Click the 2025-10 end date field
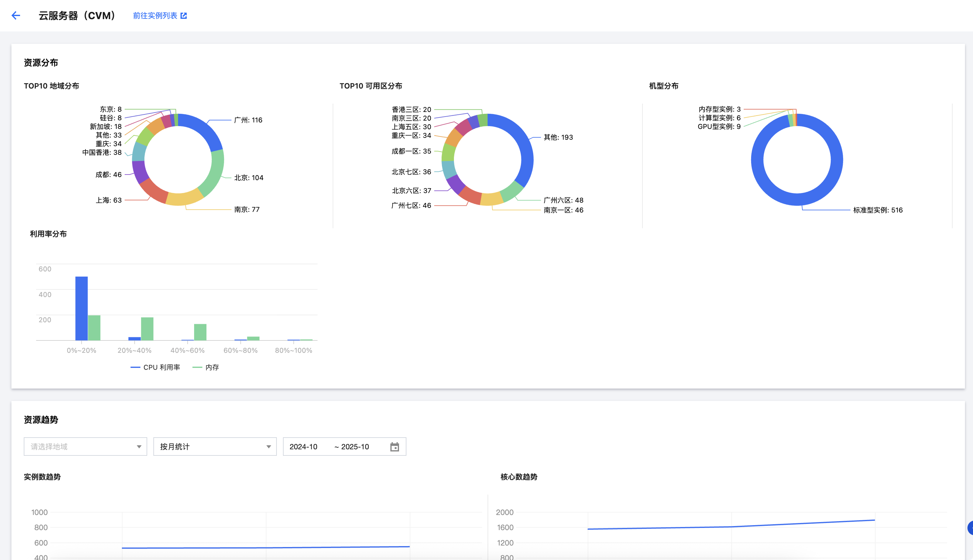973x560 pixels. click(x=355, y=447)
